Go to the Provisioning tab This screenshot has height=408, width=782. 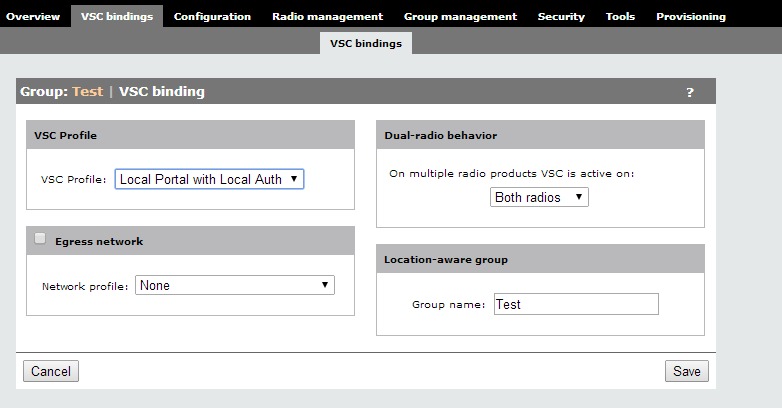click(691, 16)
